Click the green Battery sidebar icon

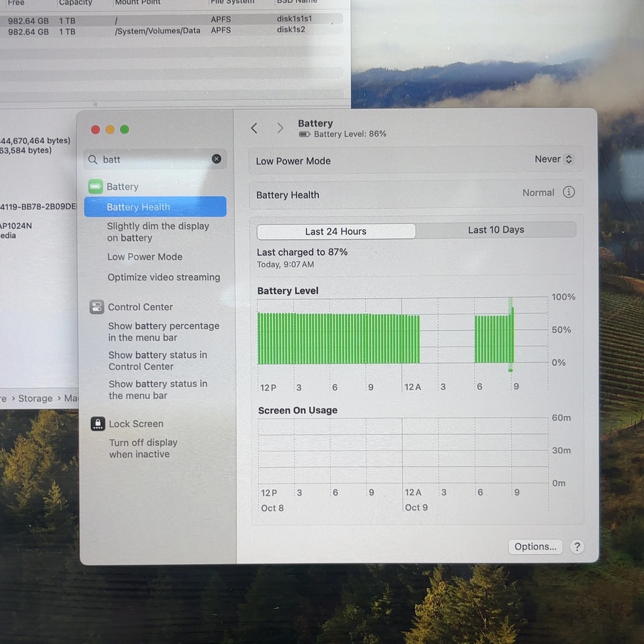96,187
